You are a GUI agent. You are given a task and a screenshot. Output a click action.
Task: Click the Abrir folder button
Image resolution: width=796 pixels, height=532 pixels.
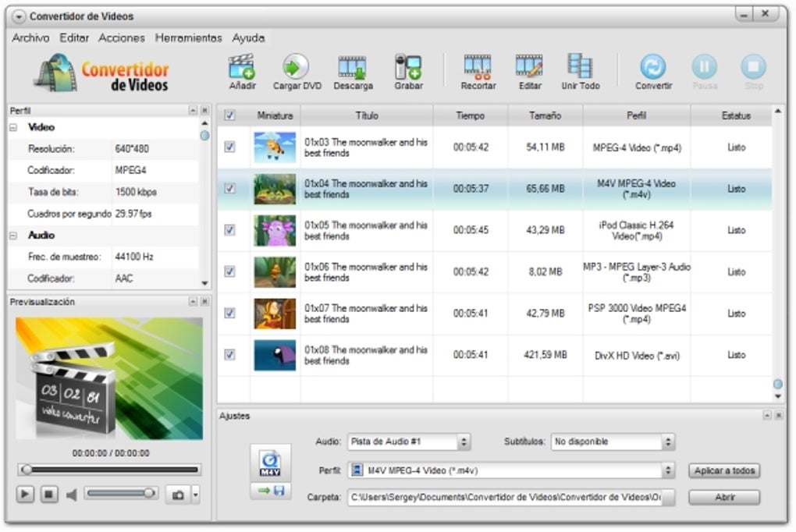coord(724,497)
